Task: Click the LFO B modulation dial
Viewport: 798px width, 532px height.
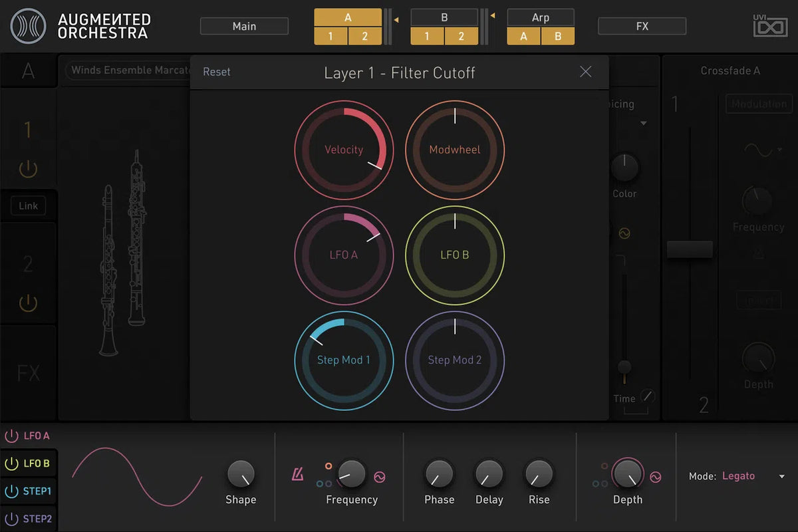Action: click(x=455, y=255)
